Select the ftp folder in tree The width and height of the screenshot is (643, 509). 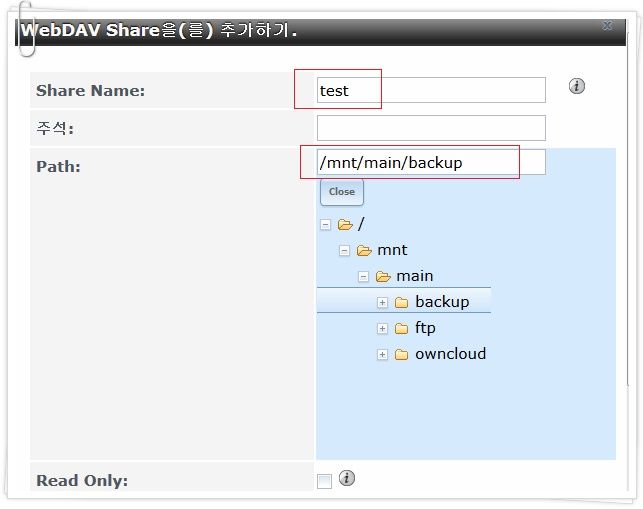pyautogui.click(x=425, y=328)
